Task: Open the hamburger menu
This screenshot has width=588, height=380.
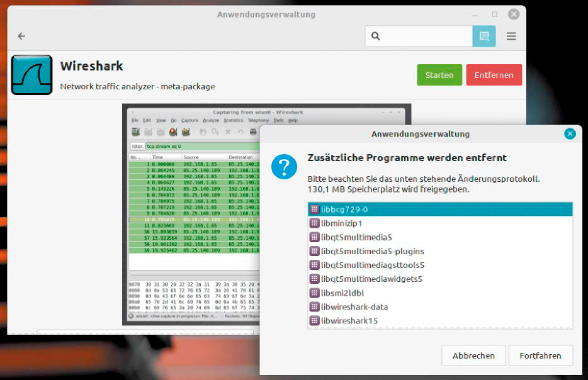Action: 511,36
